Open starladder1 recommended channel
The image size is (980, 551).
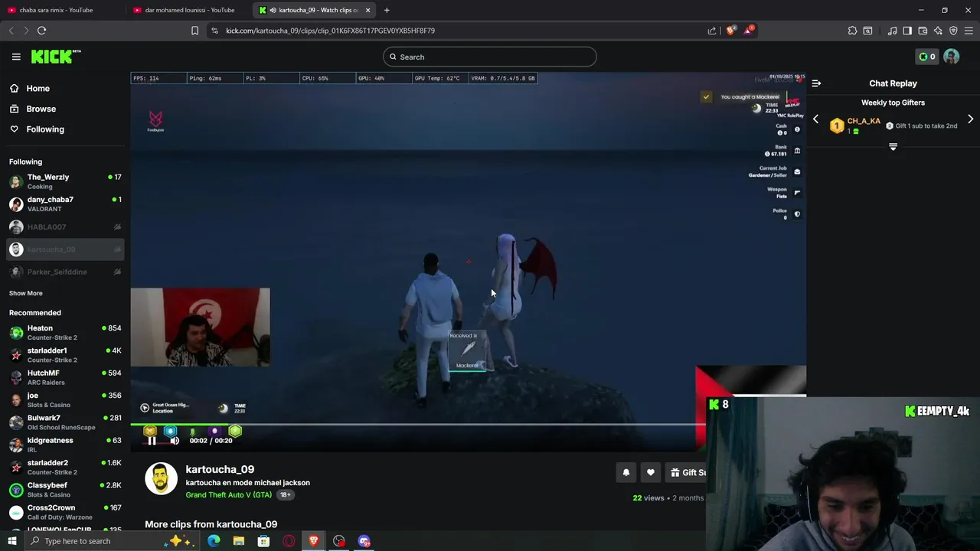[x=65, y=355]
